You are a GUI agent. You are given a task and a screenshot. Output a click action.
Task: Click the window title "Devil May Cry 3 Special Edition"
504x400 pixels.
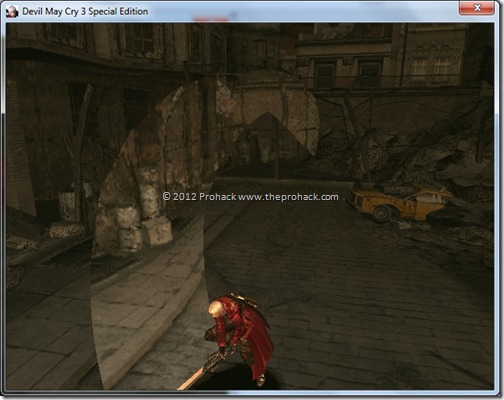(x=85, y=12)
